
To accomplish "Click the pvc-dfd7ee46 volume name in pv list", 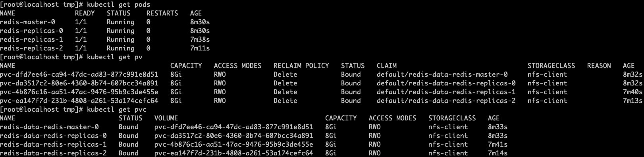I will point(79,75).
